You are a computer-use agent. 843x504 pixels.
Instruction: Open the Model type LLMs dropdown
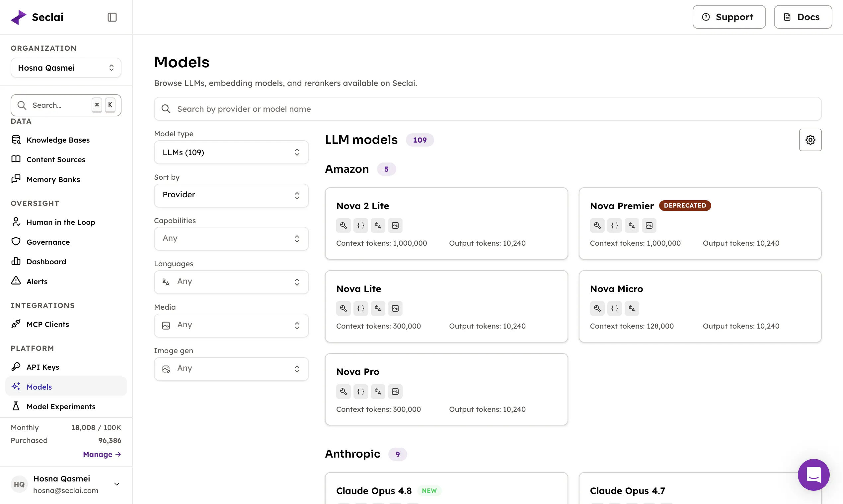231,153
